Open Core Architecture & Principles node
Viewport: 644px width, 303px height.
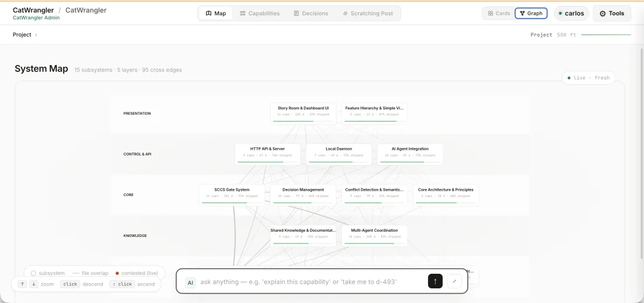coord(446,195)
